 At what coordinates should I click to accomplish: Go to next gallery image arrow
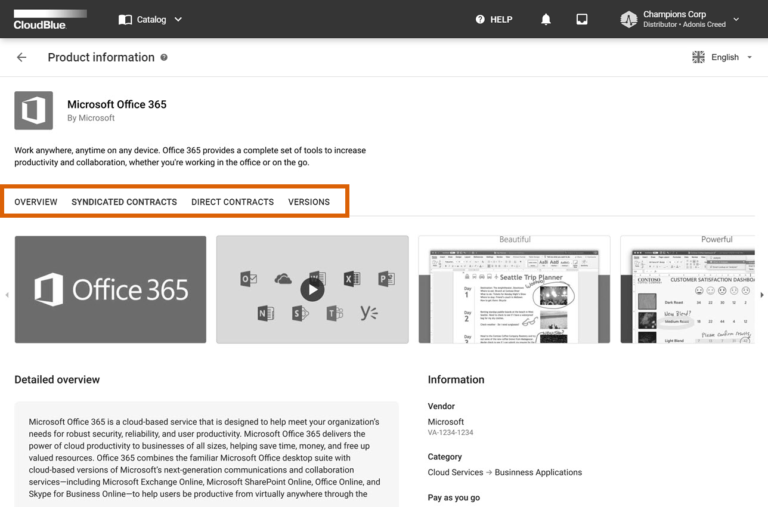tap(762, 295)
